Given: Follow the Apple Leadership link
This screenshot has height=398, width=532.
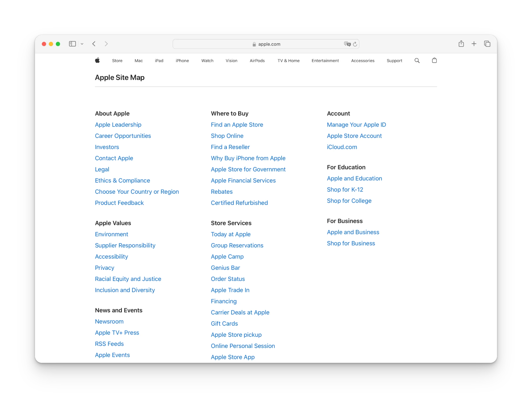Looking at the screenshot, I should [x=118, y=125].
